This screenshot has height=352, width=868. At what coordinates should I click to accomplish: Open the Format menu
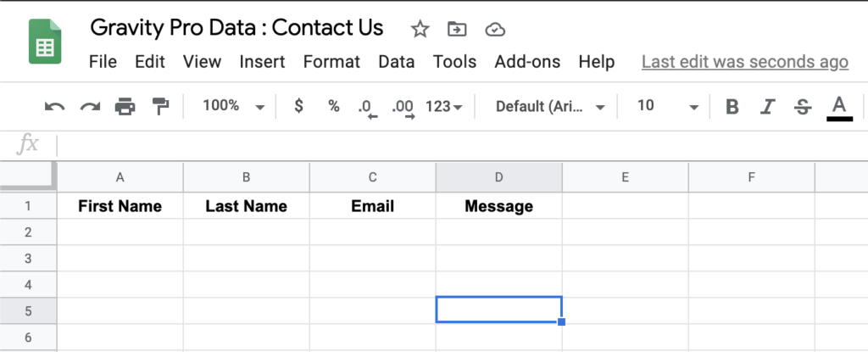click(x=331, y=62)
